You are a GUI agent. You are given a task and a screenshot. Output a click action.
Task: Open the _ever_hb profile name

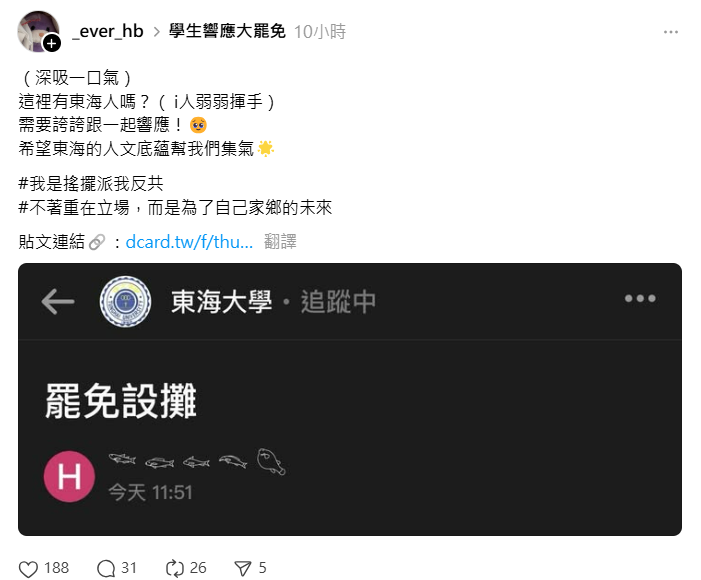tap(108, 31)
